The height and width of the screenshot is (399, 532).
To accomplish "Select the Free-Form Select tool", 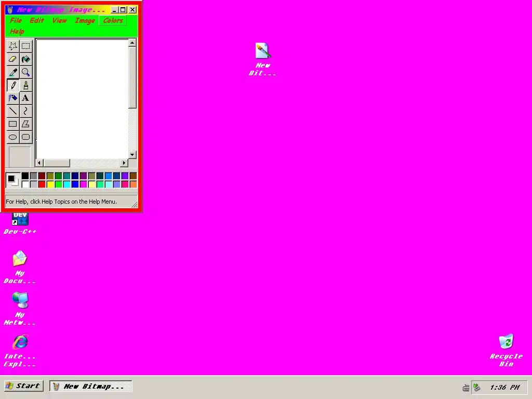I will coord(13,46).
